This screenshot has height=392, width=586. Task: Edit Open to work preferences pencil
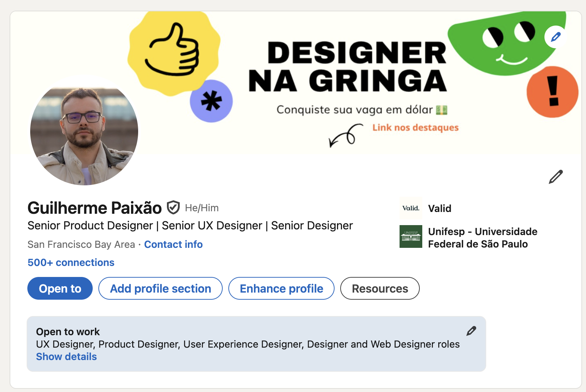471,331
